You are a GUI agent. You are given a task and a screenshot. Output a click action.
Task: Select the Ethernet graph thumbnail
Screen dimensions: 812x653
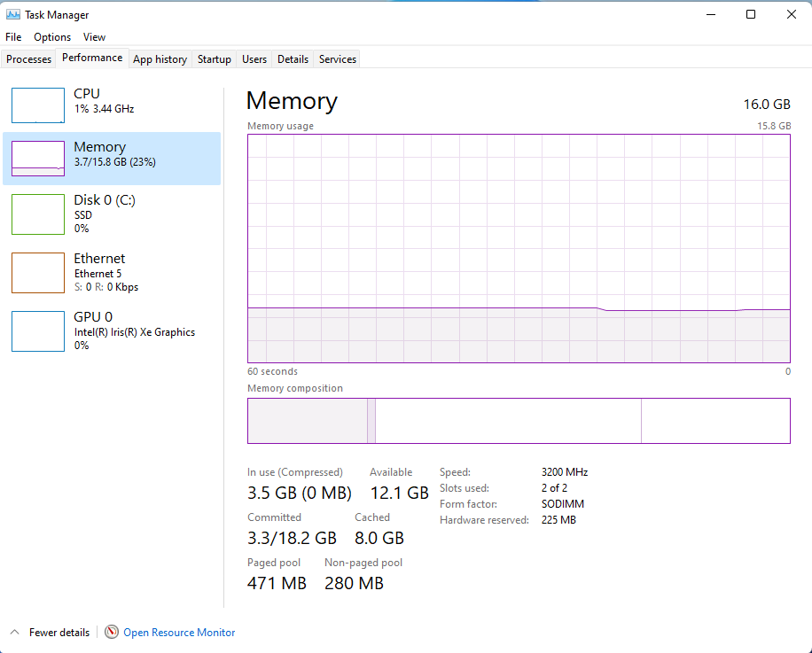point(38,273)
